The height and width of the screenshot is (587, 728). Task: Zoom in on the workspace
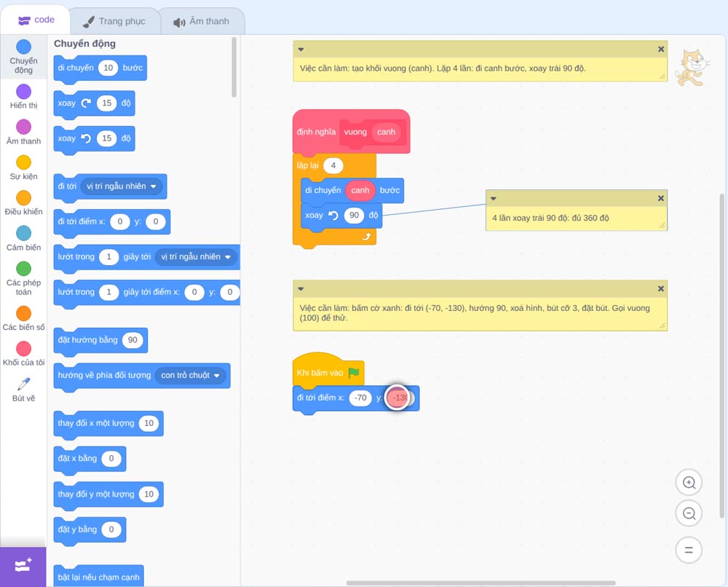pos(689,483)
